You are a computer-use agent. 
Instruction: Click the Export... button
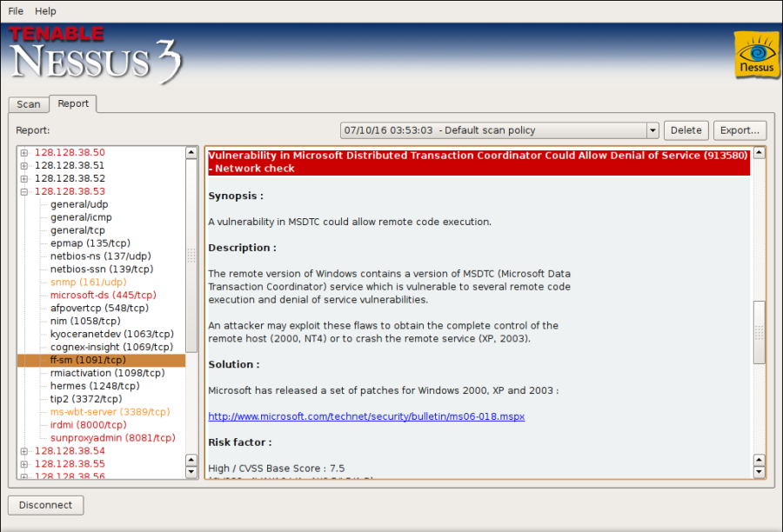(x=739, y=130)
